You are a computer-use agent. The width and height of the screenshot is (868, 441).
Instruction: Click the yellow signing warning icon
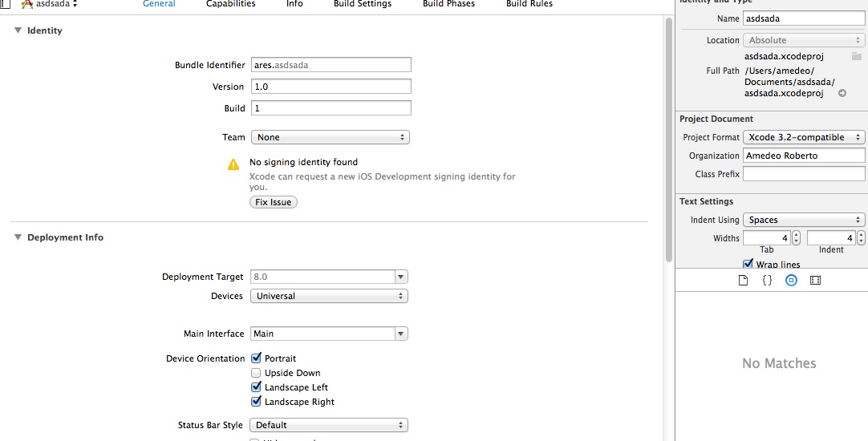(233, 164)
